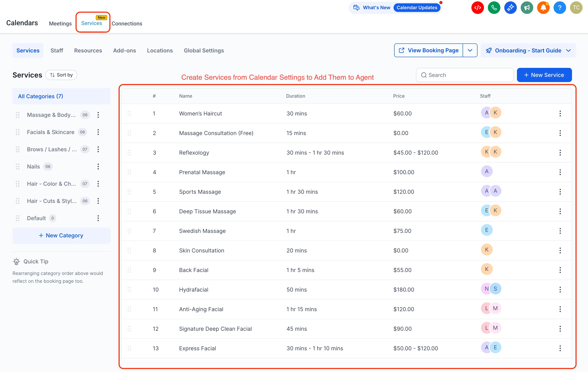Viewport: 588px width, 372px height.
Task: Open the phone dialer icon
Action: [x=494, y=8]
